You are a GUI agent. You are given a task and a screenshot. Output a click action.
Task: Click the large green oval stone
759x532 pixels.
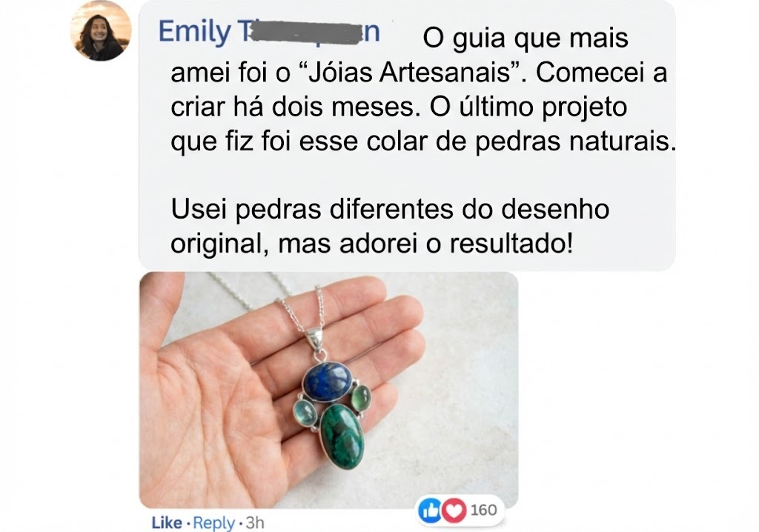click(x=344, y=437)
